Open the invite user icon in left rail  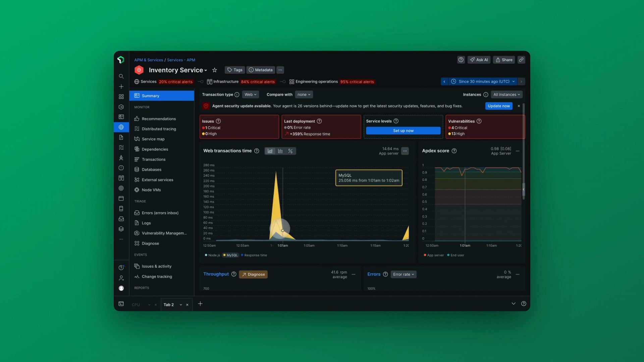point(121,278)
